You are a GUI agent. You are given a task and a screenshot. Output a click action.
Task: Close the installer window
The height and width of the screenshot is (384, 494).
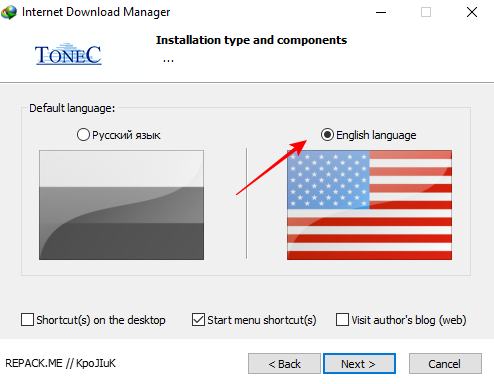(472, 12)
